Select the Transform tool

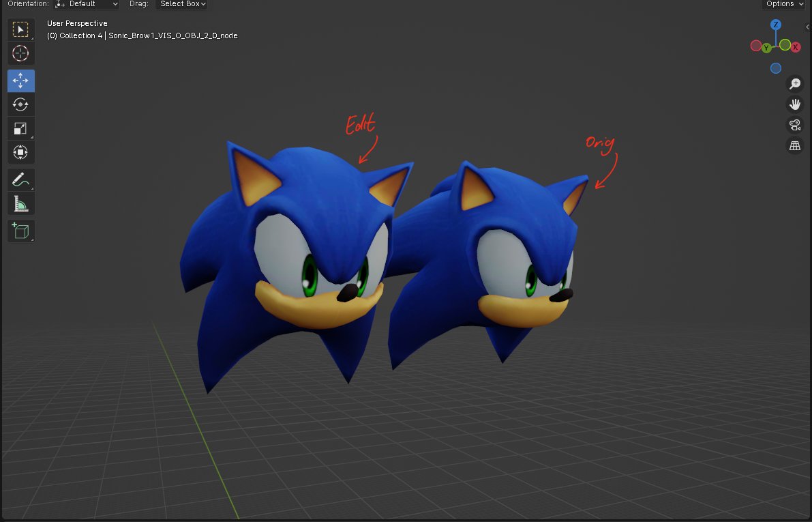click(20, 152)
